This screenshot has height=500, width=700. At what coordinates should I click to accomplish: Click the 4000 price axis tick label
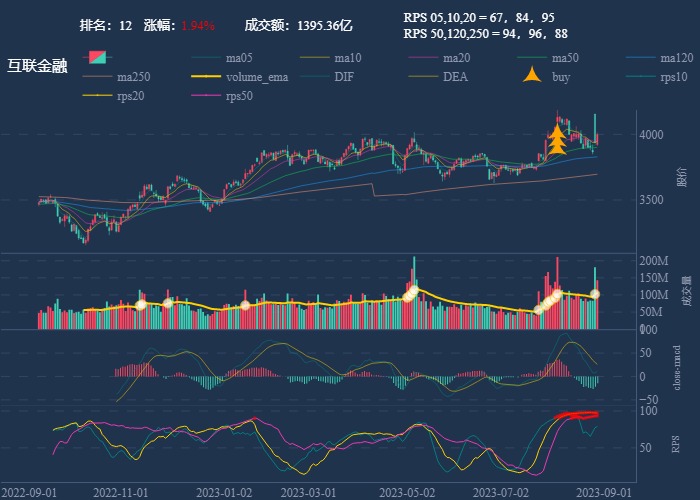click(x=653, y=135)
